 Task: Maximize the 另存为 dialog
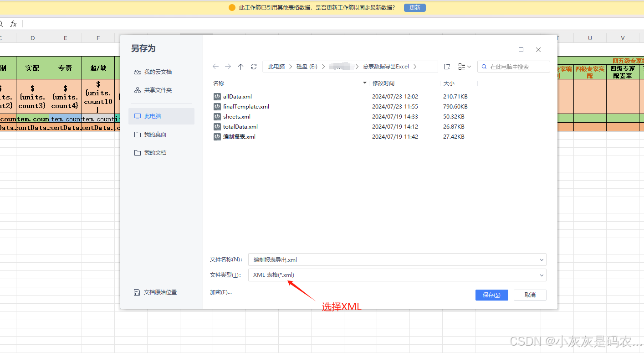click(521, 50)
